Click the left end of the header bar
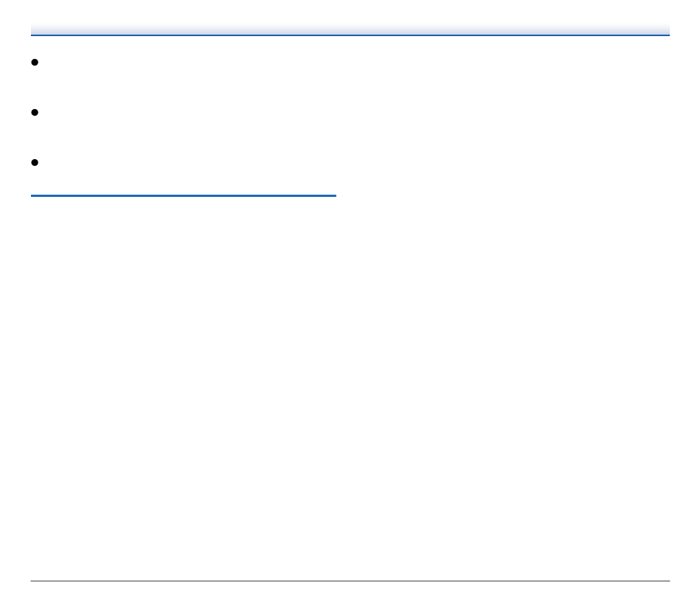This screenshot has height=594, width=700. click(33, 29)
